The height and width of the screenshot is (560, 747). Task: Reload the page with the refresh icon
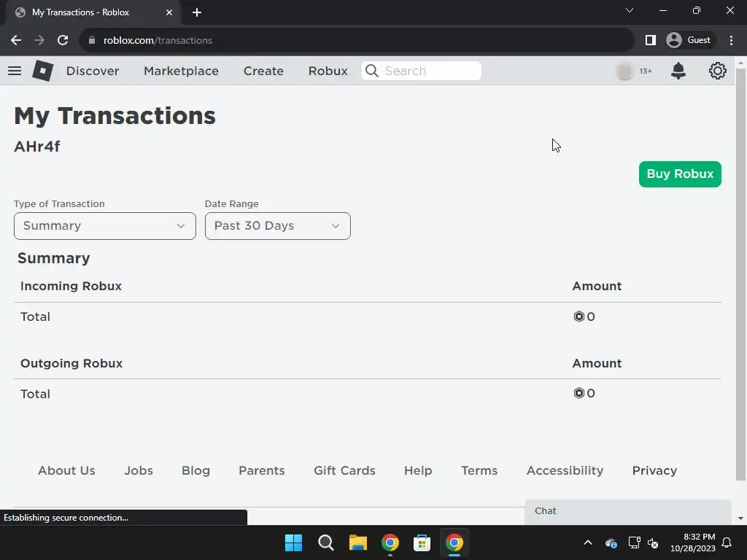click(63, 41)
